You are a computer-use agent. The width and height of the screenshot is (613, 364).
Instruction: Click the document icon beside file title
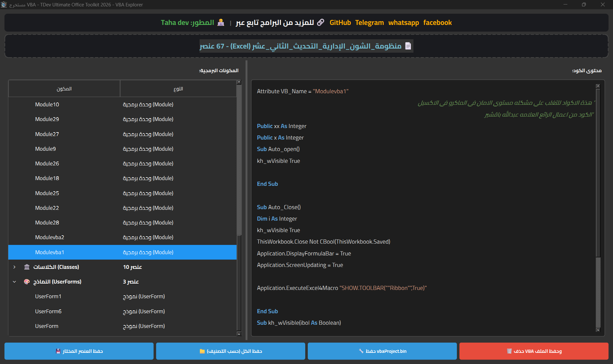click(408, 46)
